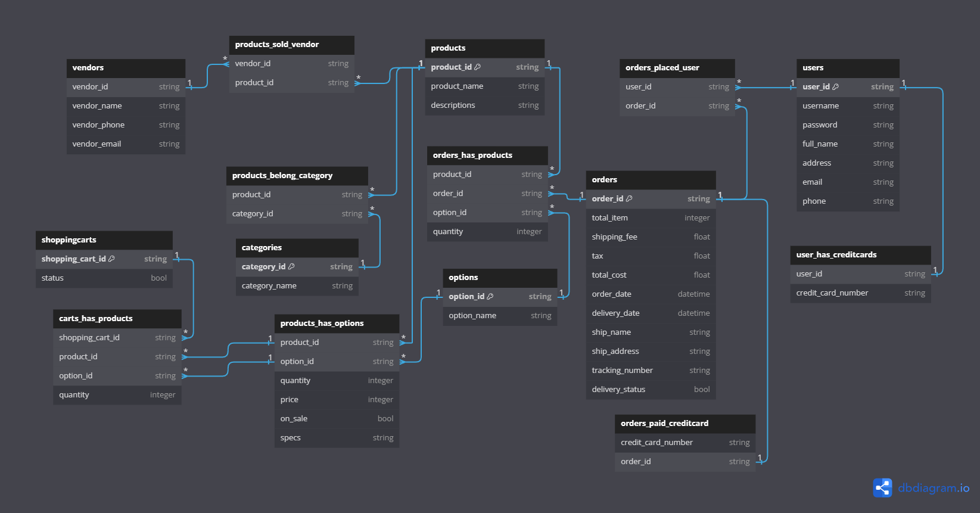Select the users table header
Viewport: 980px width, 513px height.
click(848, 68)
